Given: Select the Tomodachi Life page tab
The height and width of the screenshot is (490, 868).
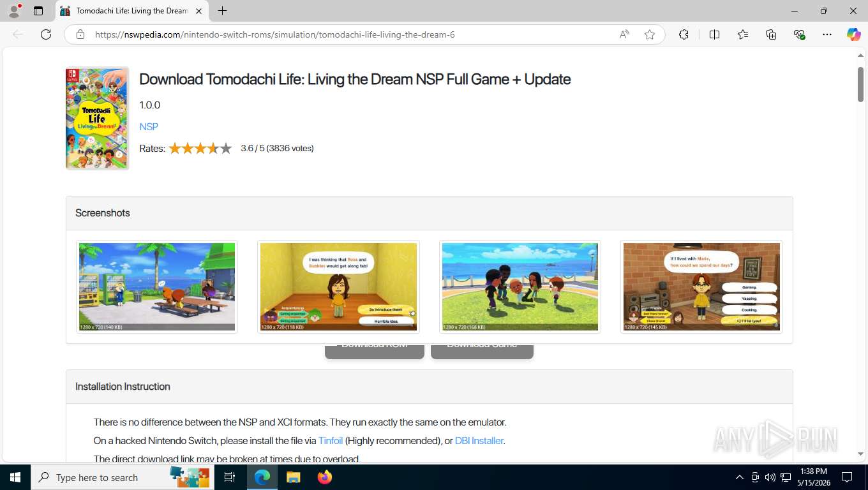Looking at the screenshot, I should click(x=131, y=11).
